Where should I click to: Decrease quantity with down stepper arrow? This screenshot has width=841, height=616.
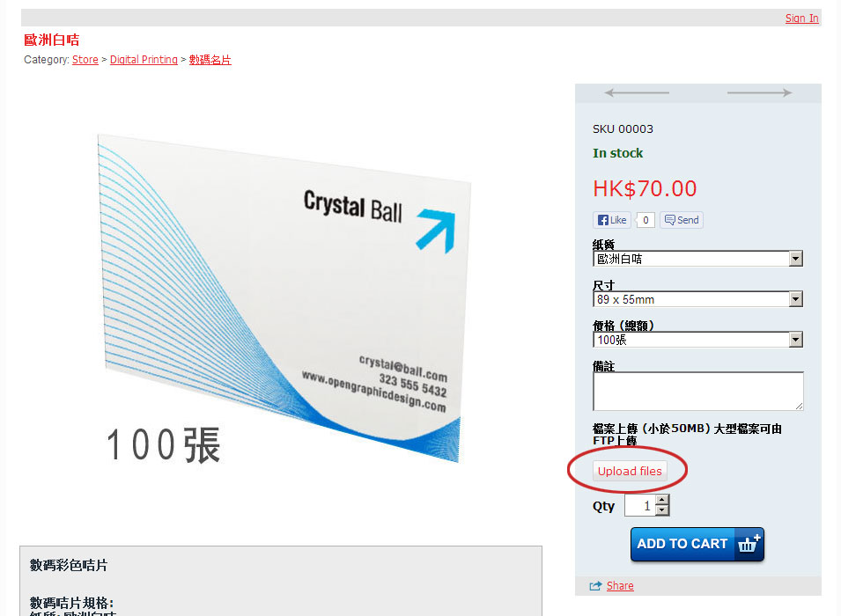pyautogui.click(x=662, y=510)
